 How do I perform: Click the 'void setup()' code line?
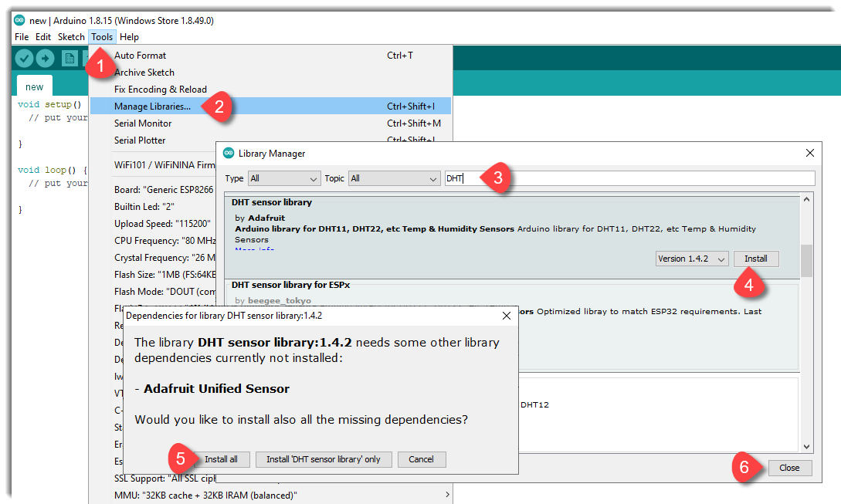point(49,104)
